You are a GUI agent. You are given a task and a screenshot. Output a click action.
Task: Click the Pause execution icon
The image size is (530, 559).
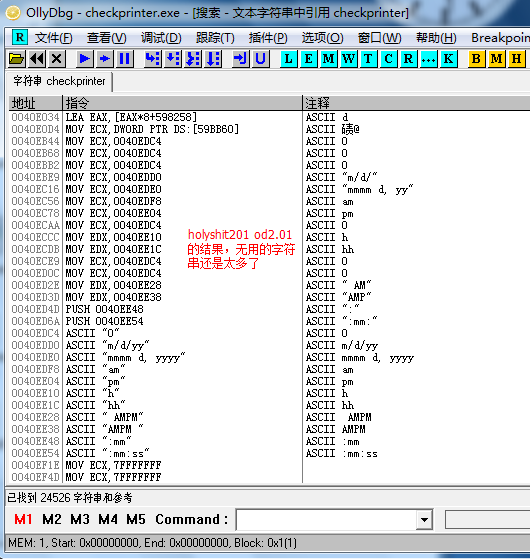click(x=125, y=58)
